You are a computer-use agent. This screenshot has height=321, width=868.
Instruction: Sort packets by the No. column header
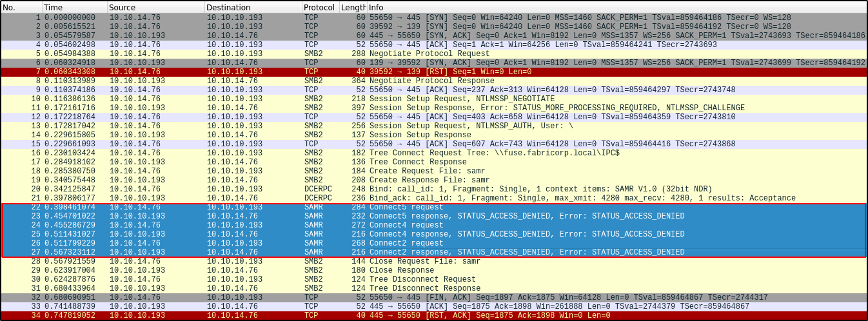(21, 7)
